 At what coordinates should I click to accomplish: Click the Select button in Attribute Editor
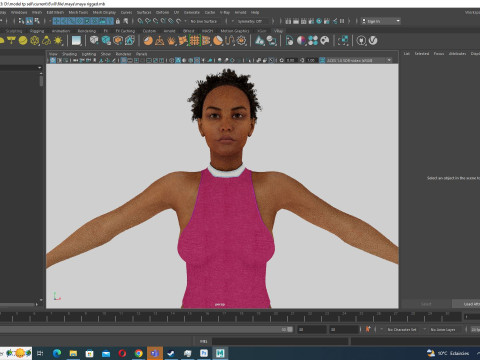pyautogui.click(x=426, y=304)
